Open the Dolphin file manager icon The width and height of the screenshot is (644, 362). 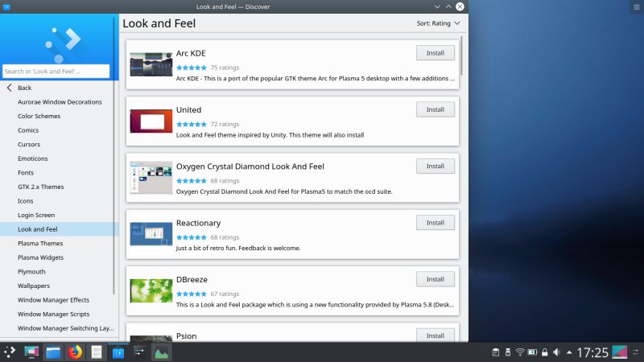[x=53, y=352]
